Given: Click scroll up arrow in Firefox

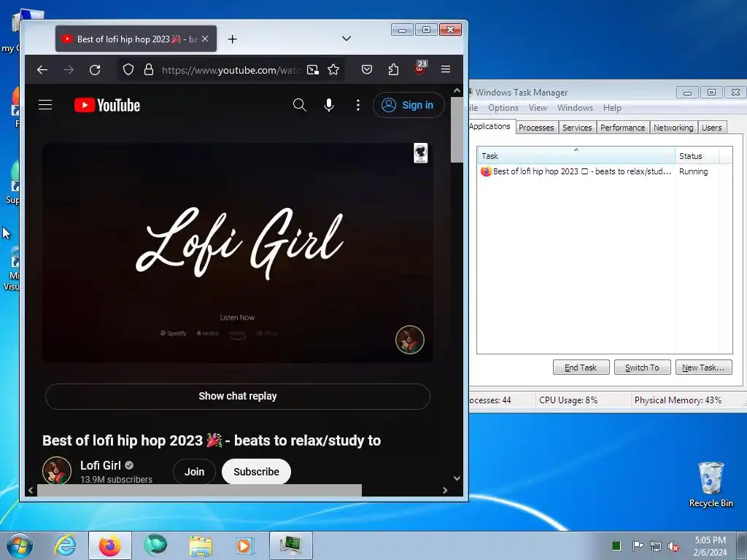Looking at the screenshot, I should [457, 90].
